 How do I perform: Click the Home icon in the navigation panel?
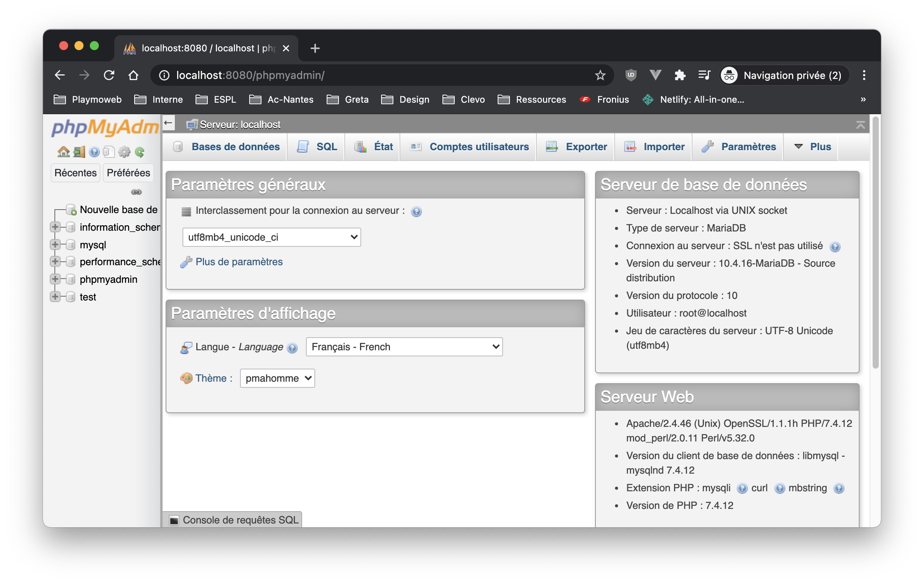(63, 152)
